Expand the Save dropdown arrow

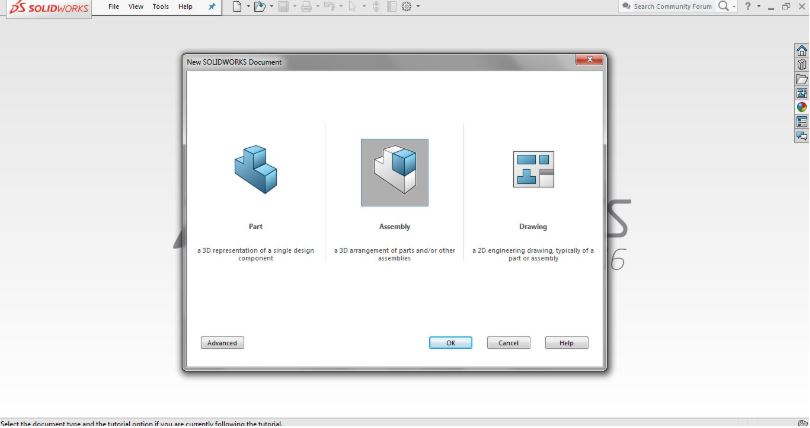(x=294, y=7)
